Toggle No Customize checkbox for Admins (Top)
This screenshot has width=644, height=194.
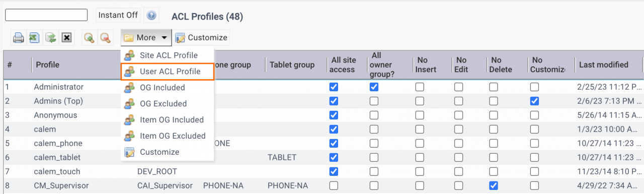coord(534,101)
